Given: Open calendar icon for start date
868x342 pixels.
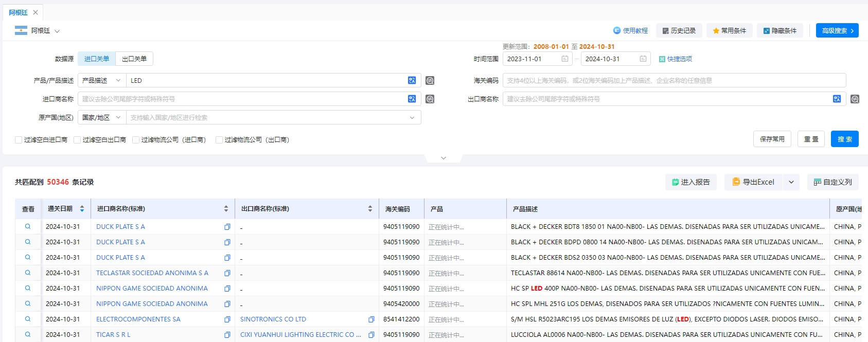Looking at the screenshot, I should click(x=564, y=59).
